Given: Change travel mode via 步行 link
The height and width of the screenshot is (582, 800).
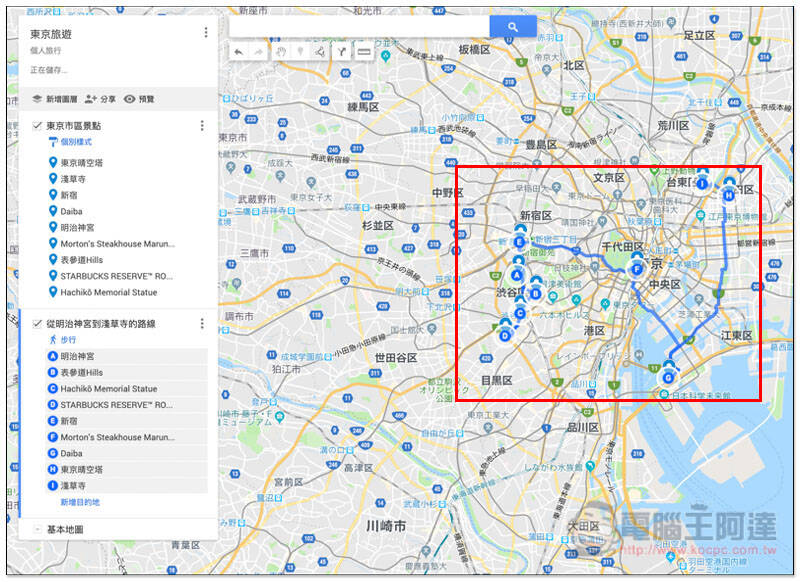Looking at the screenshot, I should 68,340.
